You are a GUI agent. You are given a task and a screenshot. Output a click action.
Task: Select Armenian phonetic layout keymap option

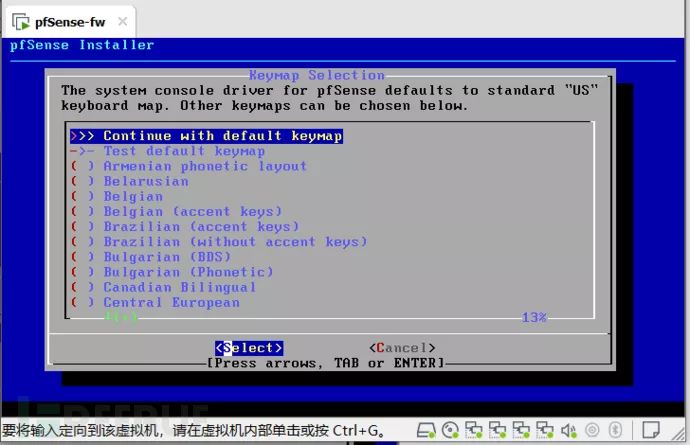coord(188,166)
